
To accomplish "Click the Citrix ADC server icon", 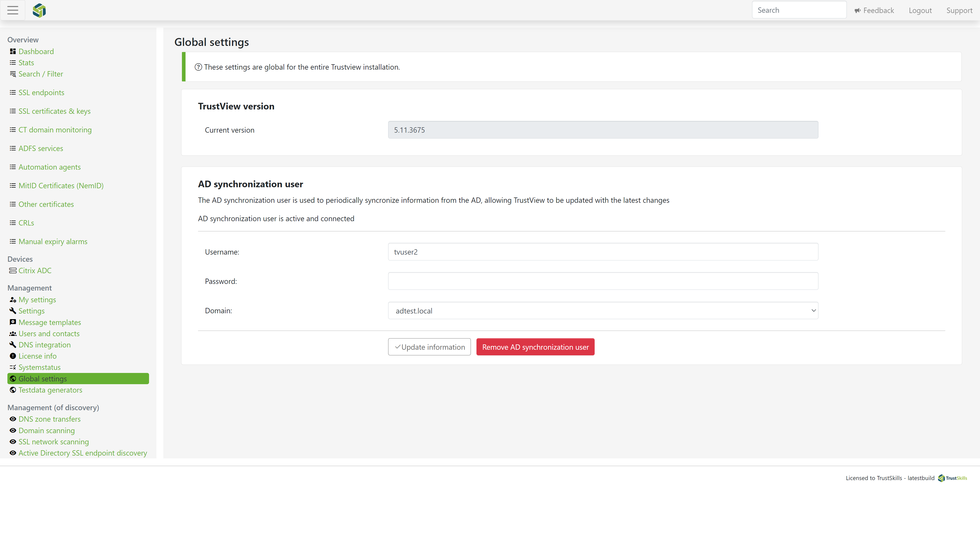I will coord(13,271).
